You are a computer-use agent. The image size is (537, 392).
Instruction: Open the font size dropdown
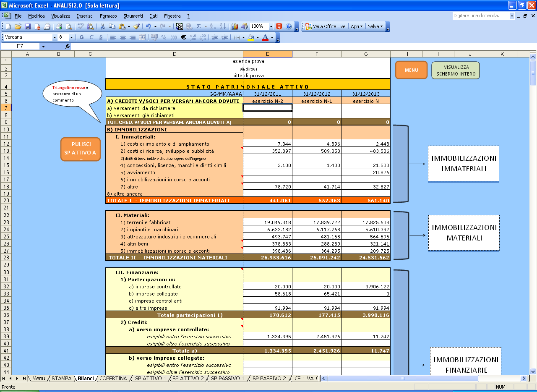[71, 37]
